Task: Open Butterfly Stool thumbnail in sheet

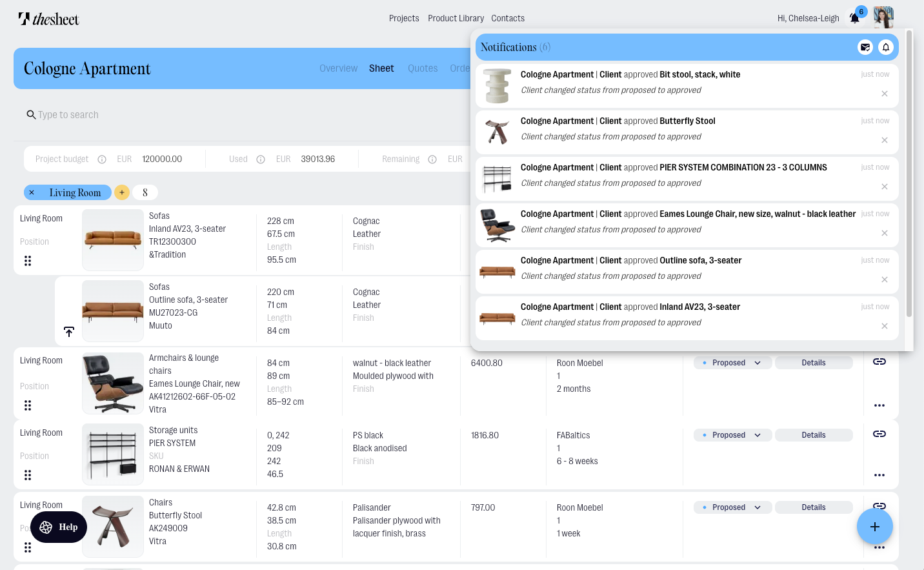Action: (113, 527)
